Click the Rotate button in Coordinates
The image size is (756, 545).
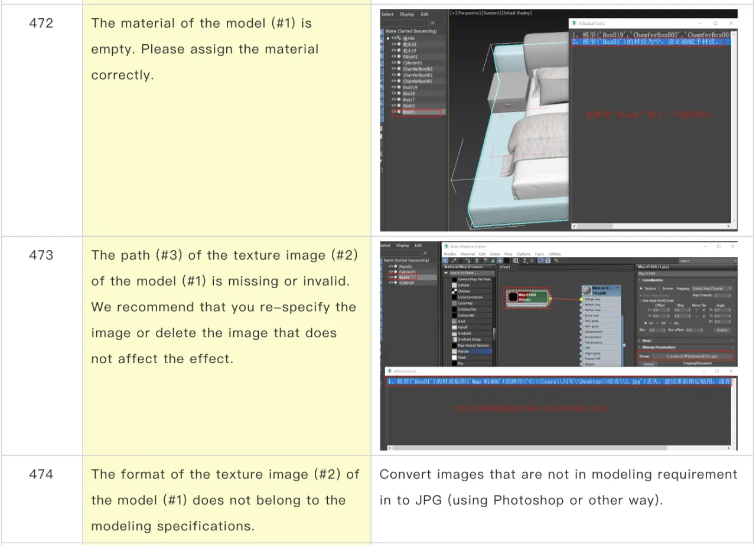point(722,330)
